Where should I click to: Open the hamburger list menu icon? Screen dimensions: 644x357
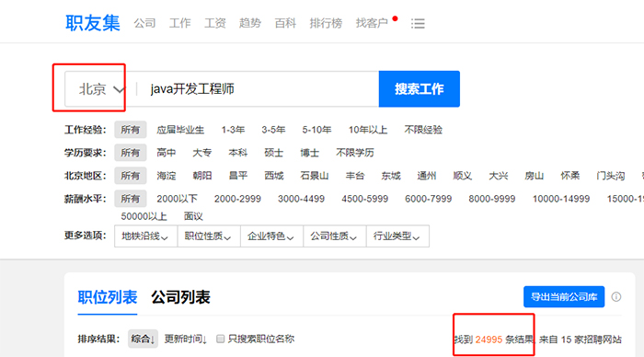pos(418,23)
